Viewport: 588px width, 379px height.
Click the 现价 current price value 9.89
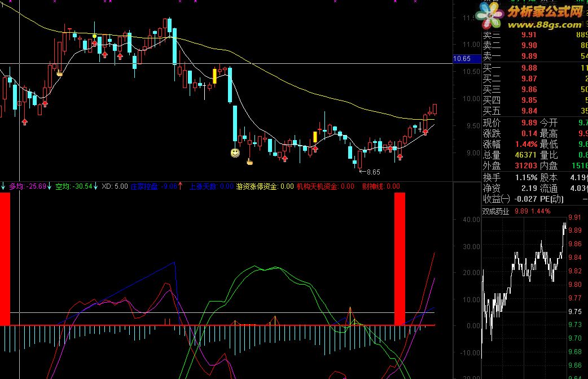(529, 123)
